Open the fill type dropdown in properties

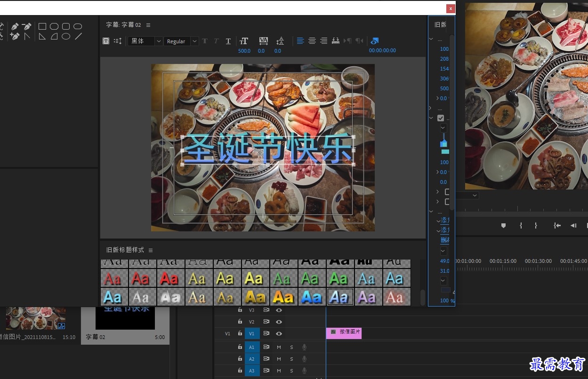443,128
